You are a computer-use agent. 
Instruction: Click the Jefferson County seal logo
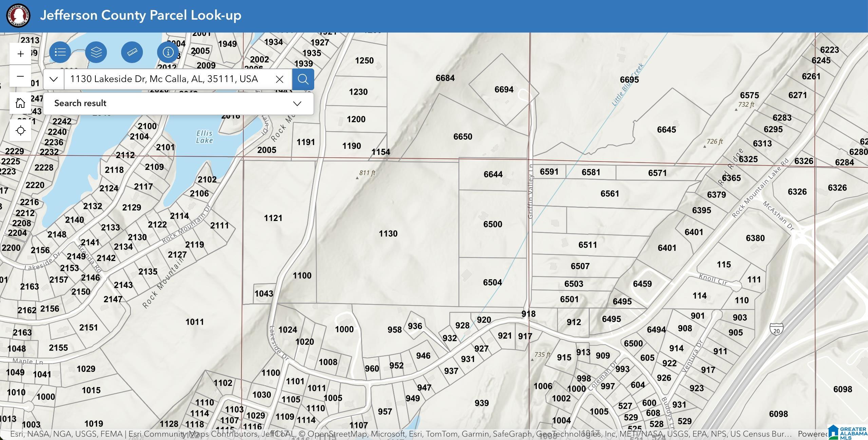point(18,16)
